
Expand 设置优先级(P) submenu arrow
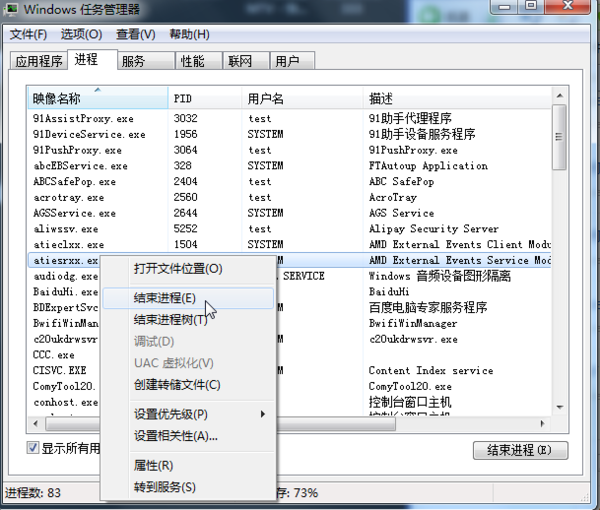pyautogui.click(x=262, y=414)
